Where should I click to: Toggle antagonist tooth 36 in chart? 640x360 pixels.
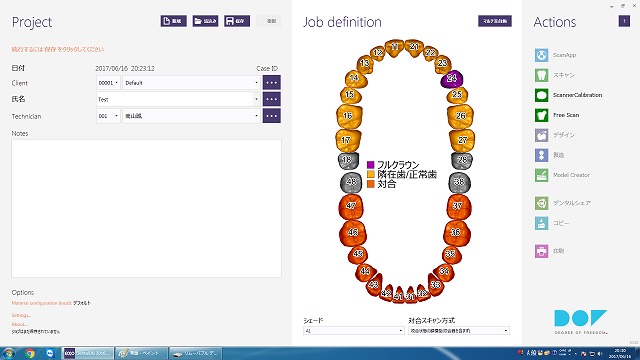click(457, 232)
